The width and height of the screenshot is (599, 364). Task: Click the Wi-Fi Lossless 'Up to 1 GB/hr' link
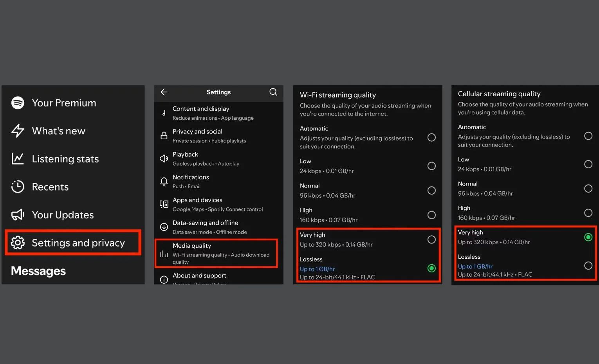click(x=317, y=269)
